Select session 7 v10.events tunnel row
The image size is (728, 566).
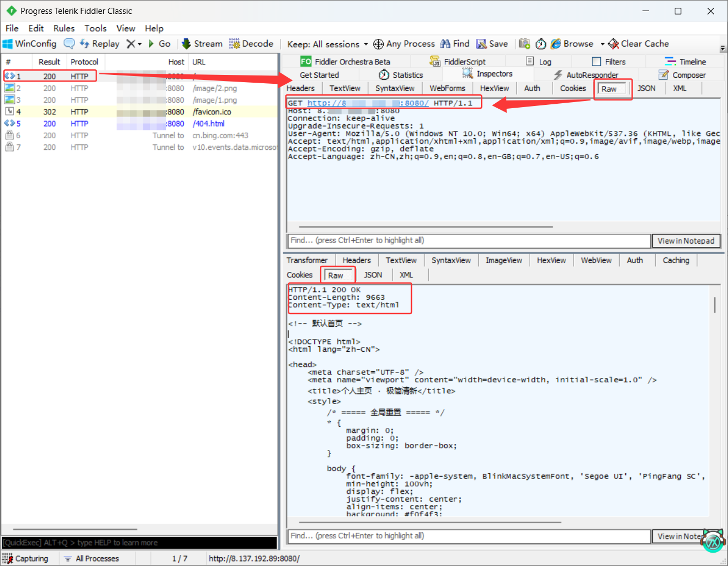coord(139,147)
